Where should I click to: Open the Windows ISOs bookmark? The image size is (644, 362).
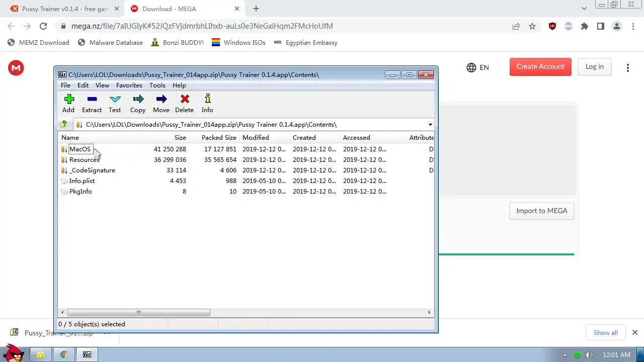click(x=238, y=43)
